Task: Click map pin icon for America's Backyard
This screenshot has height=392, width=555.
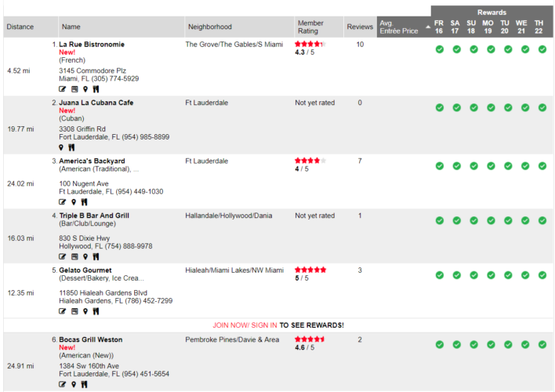Action: click(x=74, y=201)
